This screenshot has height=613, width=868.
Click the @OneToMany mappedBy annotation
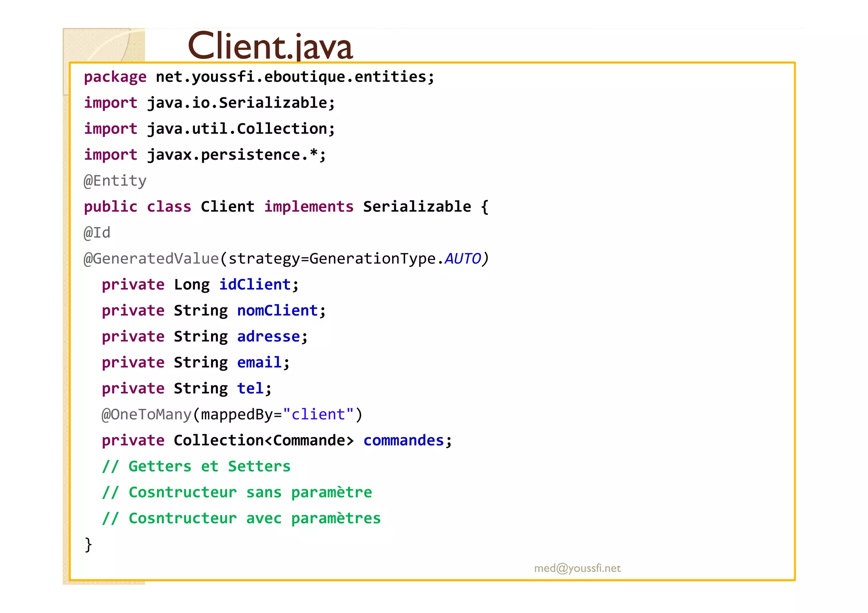coord(232,414)
